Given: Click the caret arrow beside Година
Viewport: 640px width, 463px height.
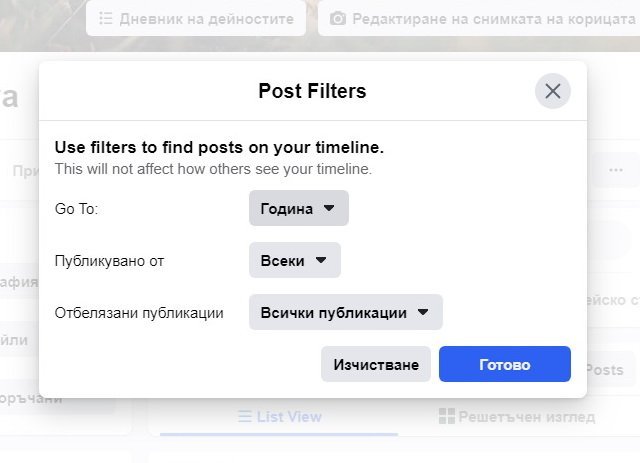Looking at the screenshot, I should [x=330, y=209].
